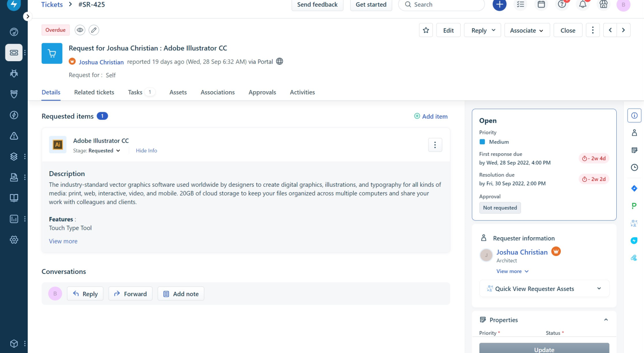Go to next ticket arrow
Image resolution: width=644 pixels, height=353 pixels.
coord(623,30)
